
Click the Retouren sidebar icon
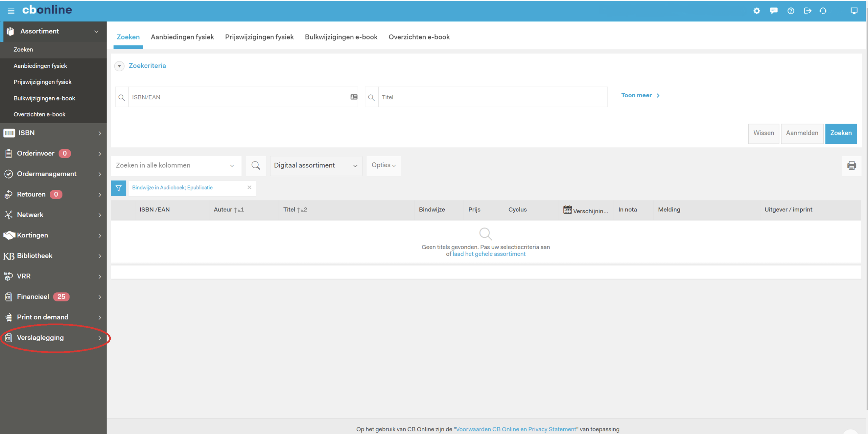point(9,194)
